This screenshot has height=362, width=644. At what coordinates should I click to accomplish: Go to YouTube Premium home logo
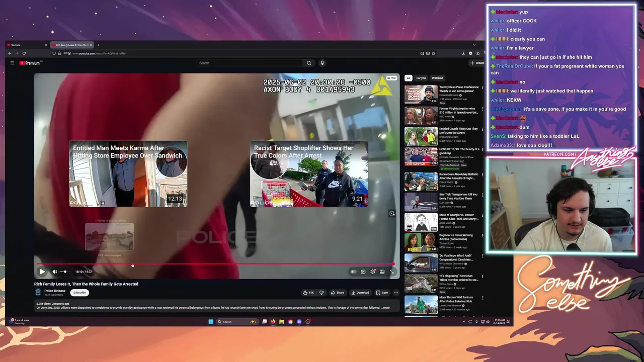tap(30, 63)
